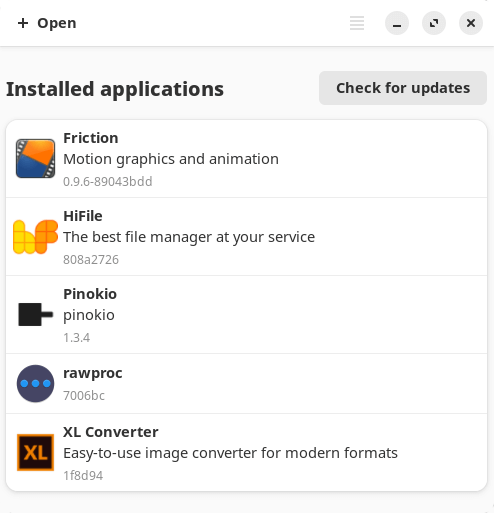Click the Pinokio black icon
Viewport: 494px width, 513px height.
point(35,314)
